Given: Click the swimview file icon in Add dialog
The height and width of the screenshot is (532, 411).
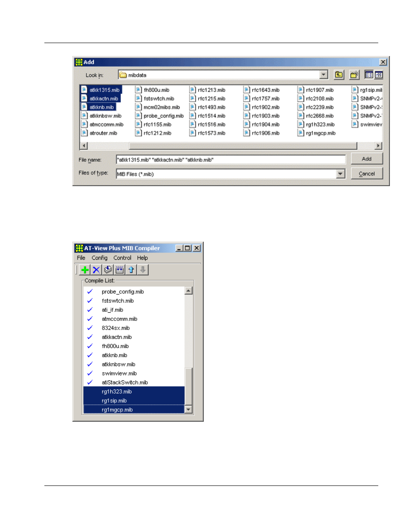Looking at the screenshot, I should tap(355, 124).
